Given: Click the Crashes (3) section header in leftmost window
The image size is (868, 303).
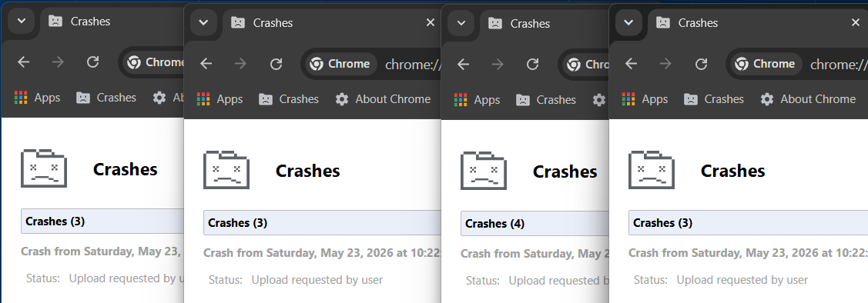Looking at the screenshot, I should tap(102, 221).
